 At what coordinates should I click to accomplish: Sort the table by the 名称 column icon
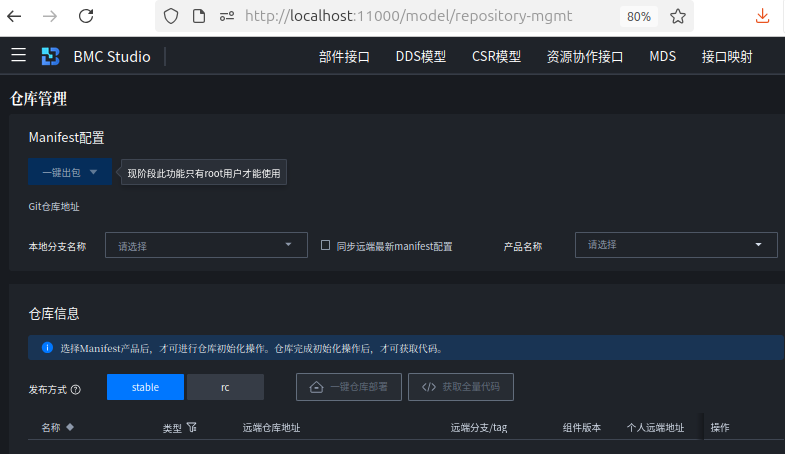click(x=70, y=427)
